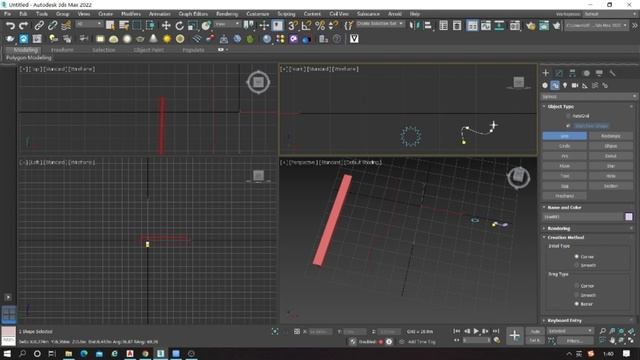The width and height of the screenshot is (640, 360).
Task: Open the Selected key filter dropdown
Action: point(570,331)
